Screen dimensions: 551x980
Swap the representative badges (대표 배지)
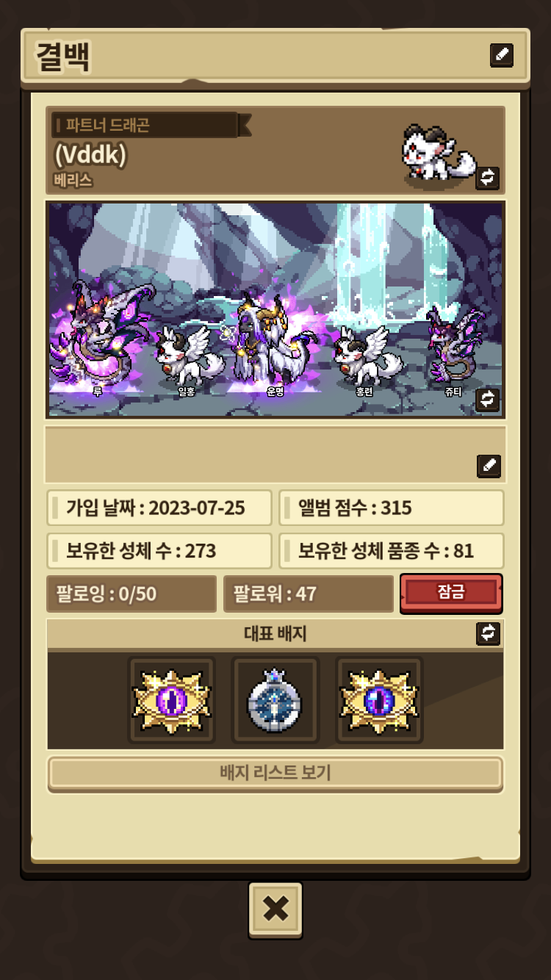[489, 633]
